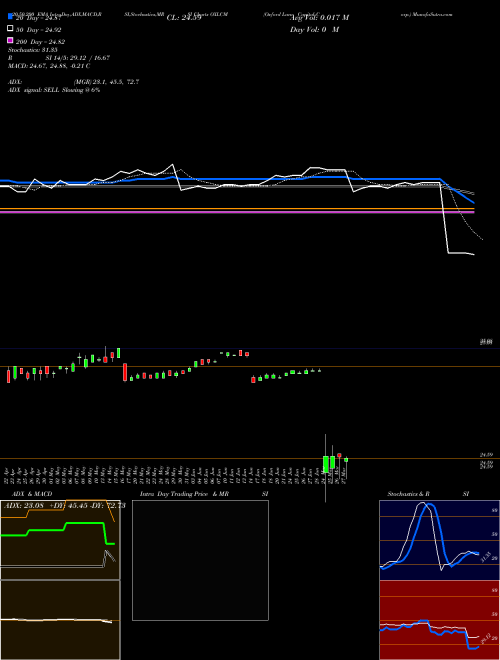
Task: Click the 29.12 value label in the RSI panel
Action: (x=485, y=639)
